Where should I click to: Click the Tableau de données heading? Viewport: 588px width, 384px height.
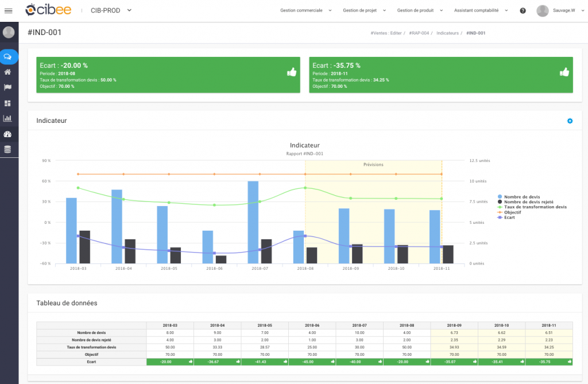pos(67,303)
